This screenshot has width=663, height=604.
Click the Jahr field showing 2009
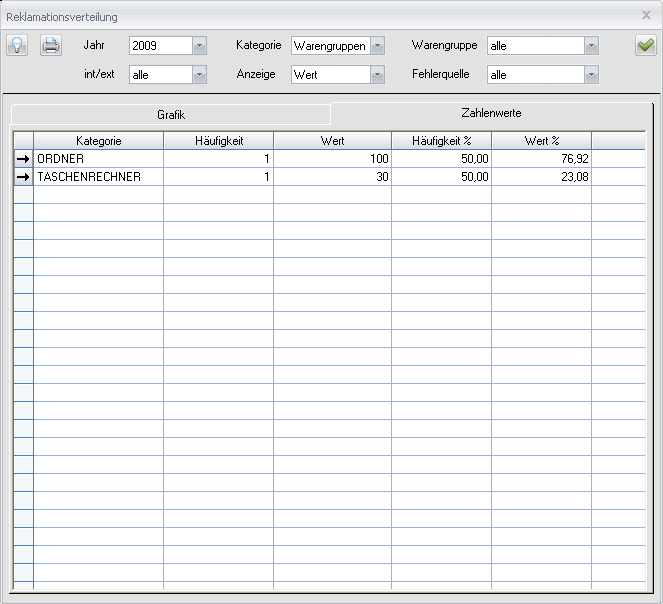[x=159, y=46]
